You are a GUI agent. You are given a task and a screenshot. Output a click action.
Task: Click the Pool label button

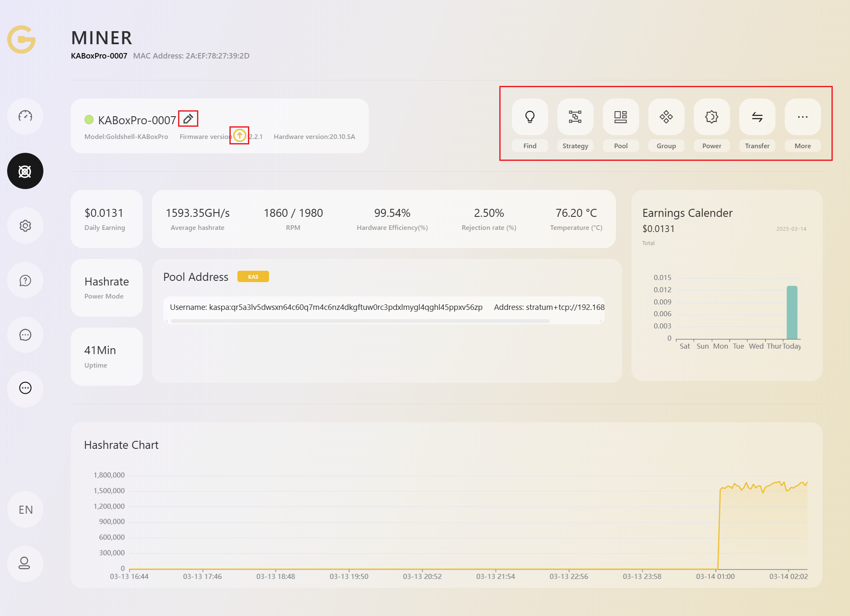pos(621,146)
